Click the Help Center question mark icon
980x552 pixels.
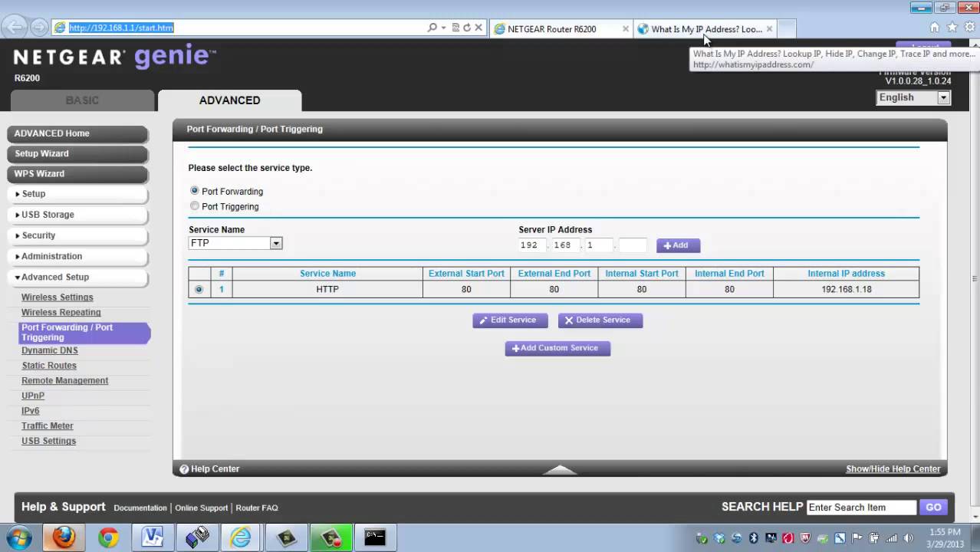tap(184, 469)
